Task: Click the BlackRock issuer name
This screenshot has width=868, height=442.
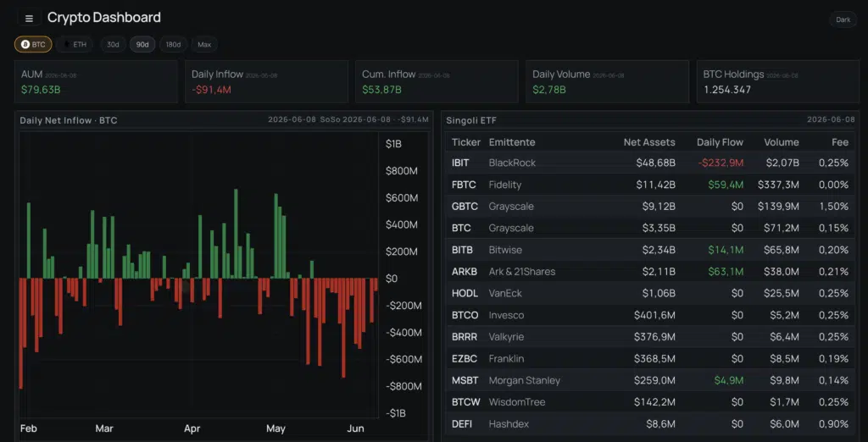Action: click(512, 163)
